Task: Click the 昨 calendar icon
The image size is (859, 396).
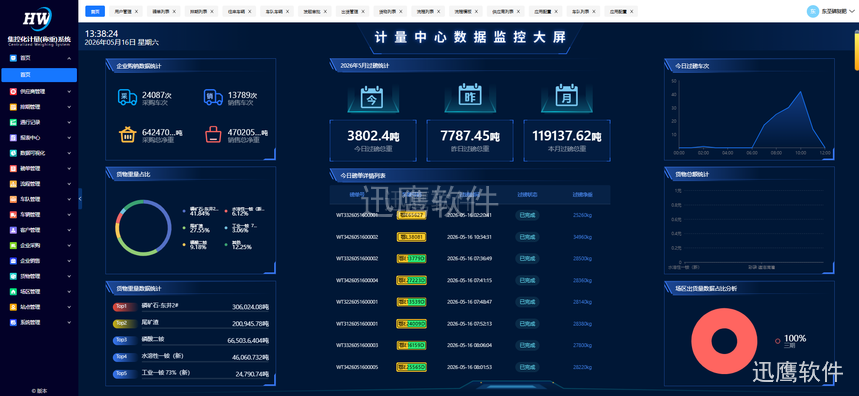Action: tap(469, 96)
